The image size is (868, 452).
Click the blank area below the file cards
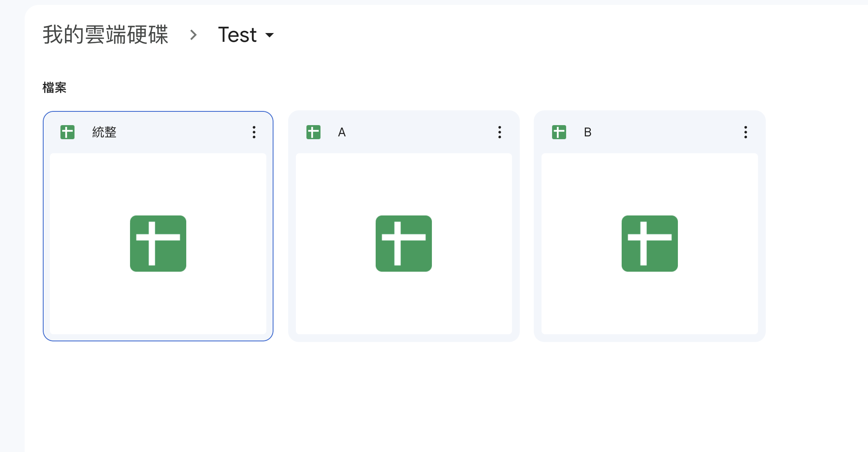(x=422, y=397)
